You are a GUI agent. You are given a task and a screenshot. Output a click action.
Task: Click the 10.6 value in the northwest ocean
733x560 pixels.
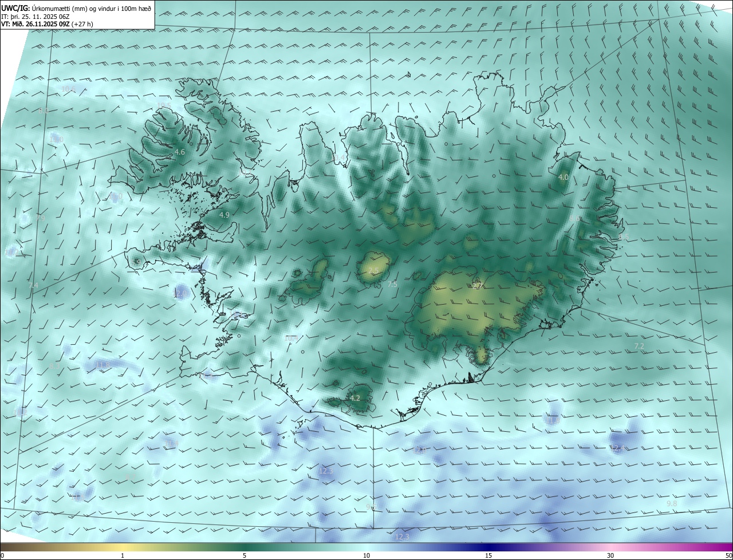click(x=68, y=88)
